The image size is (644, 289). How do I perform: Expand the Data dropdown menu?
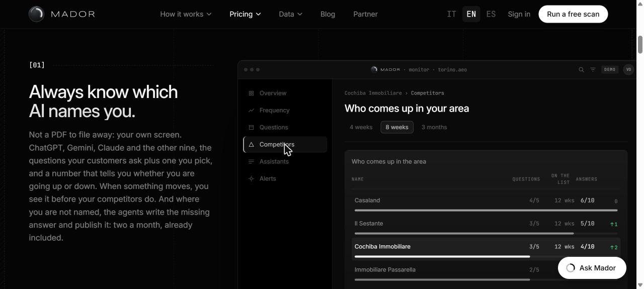(290, 14)
